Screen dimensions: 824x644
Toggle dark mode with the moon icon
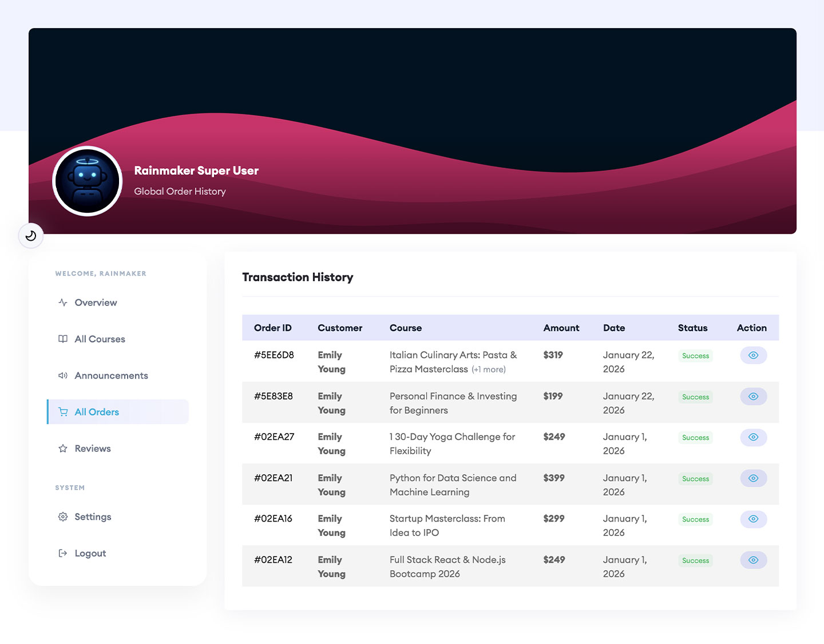(31, 236)
